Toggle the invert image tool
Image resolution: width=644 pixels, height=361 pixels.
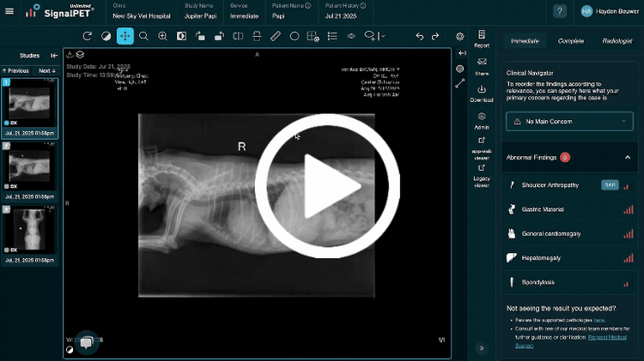coord(181,36)
